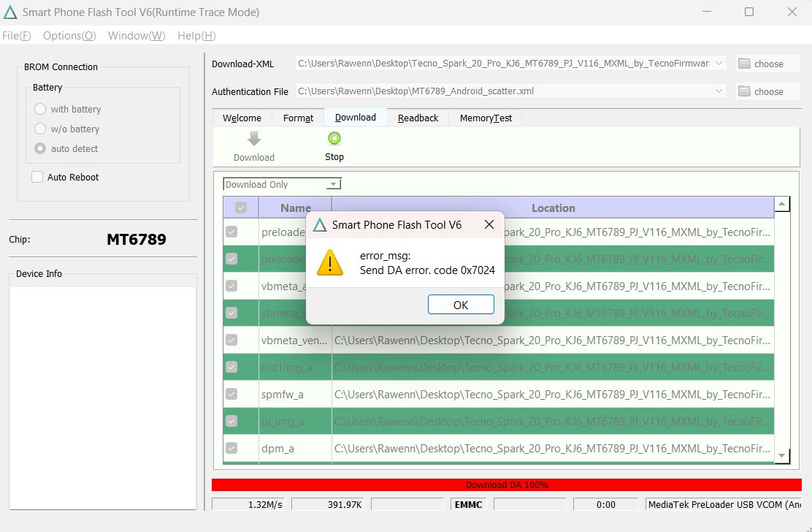Click the scroll-up arrow of partition list
Viewport: 812px width, 532px height.
click(x=781, y=205)
